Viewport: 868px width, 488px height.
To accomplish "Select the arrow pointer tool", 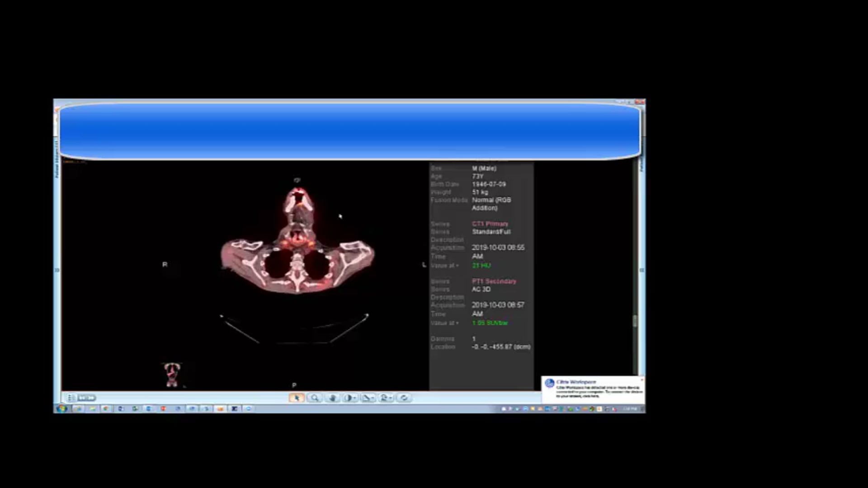I will 297,398.
